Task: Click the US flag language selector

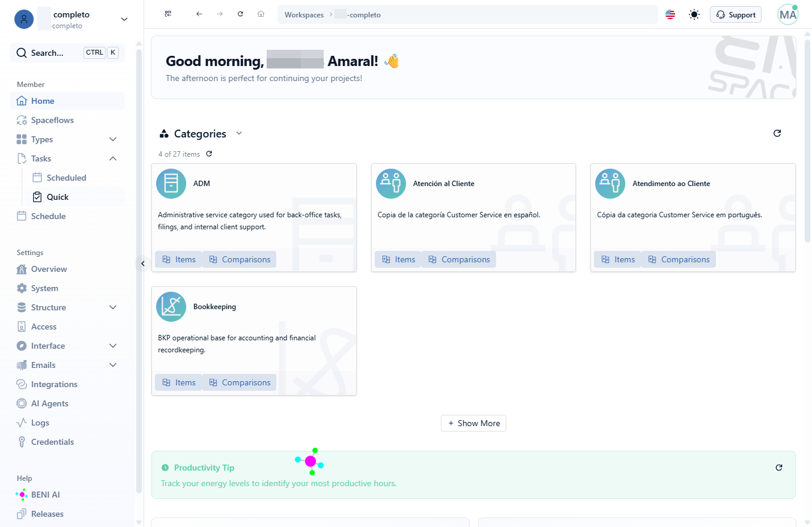Action: click(670, 14)
